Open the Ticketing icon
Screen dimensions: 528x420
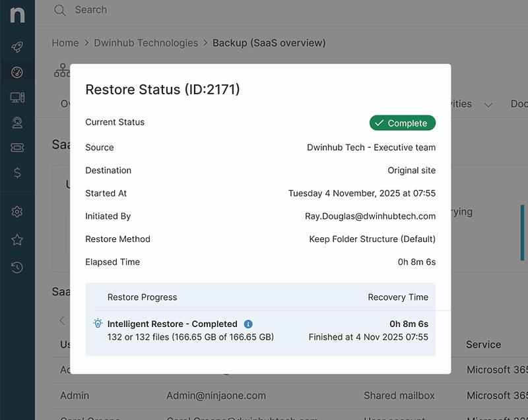coord(17,148)
